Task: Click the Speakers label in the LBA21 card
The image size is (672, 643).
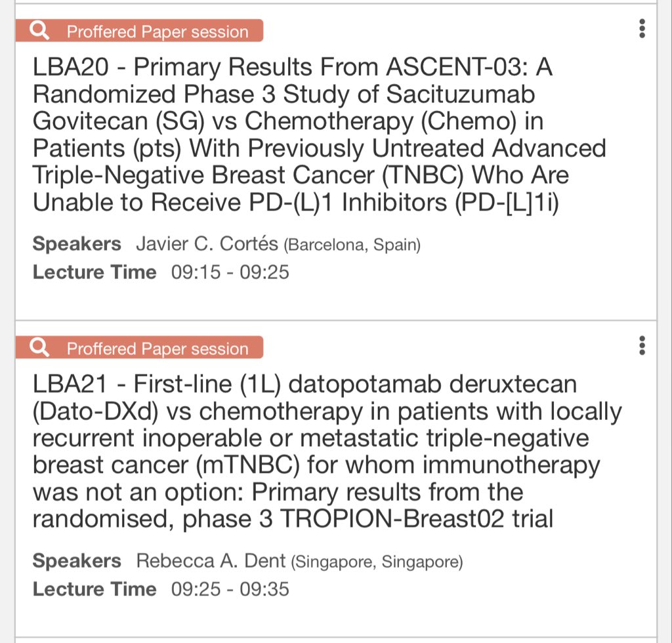Action: click(x=77, y=561)
